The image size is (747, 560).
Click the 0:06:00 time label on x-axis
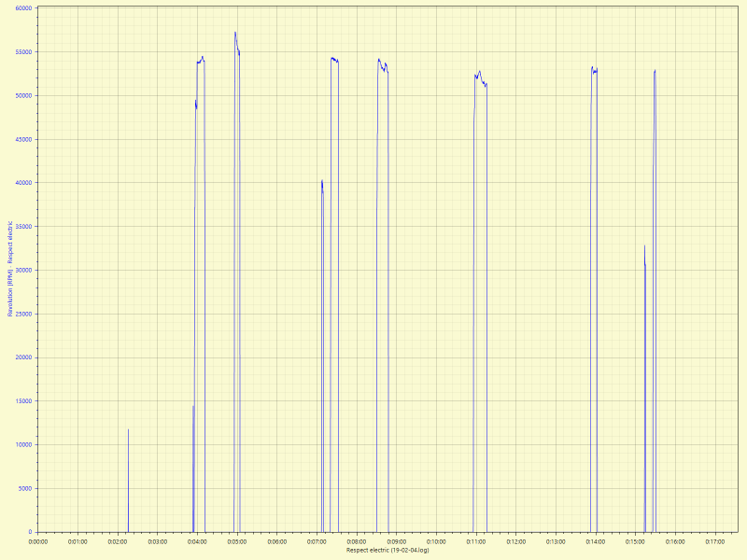[276, 540]
